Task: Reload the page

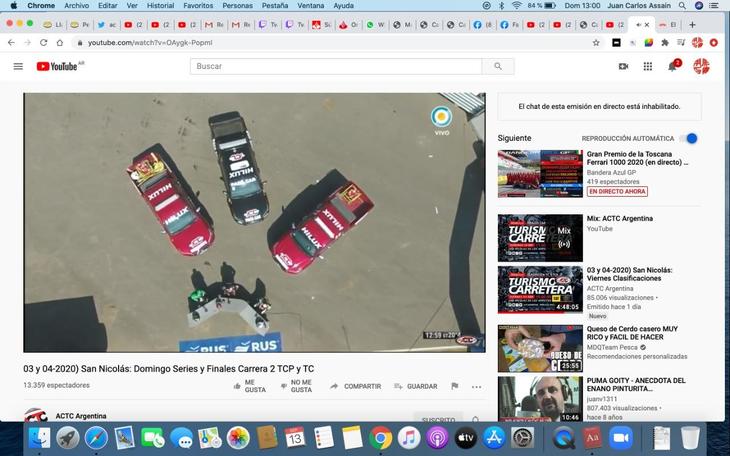Action: (44, 43)
